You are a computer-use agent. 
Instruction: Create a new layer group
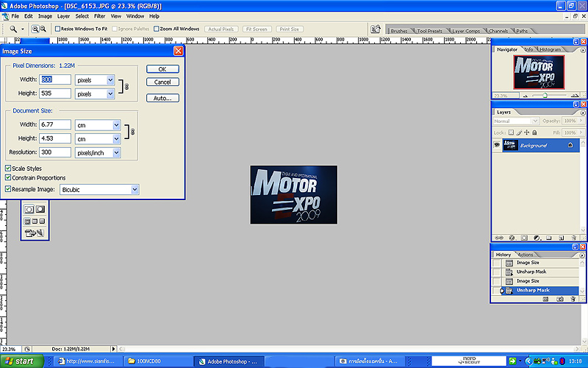click(x=548, y=238)
